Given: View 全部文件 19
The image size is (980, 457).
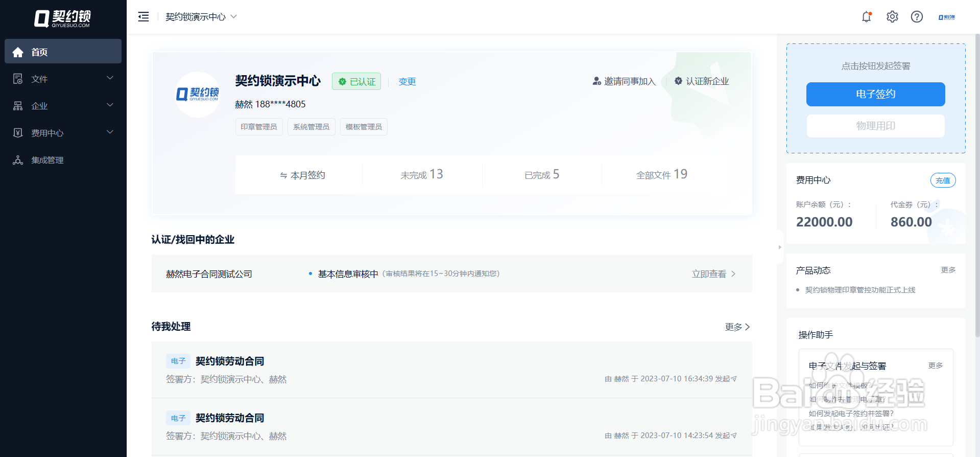Looking at the screenshot, I should (x=662, y=175).
